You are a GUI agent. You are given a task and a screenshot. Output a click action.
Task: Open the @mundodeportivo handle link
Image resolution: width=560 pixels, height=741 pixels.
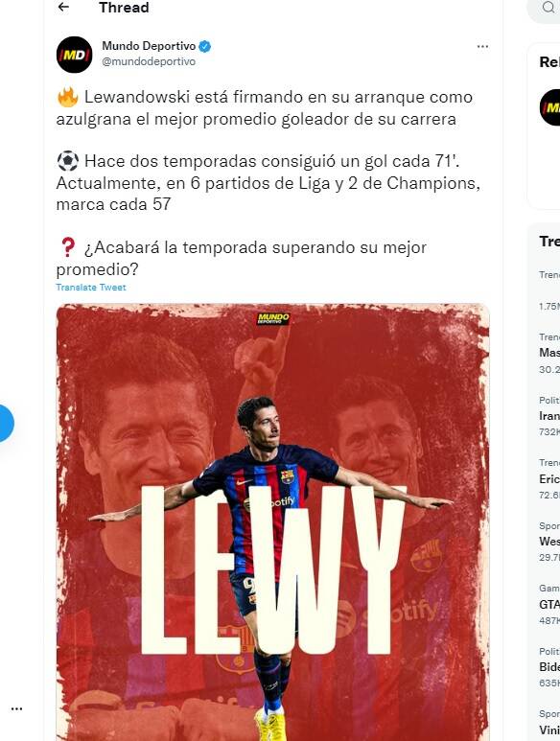pos(149,61)
